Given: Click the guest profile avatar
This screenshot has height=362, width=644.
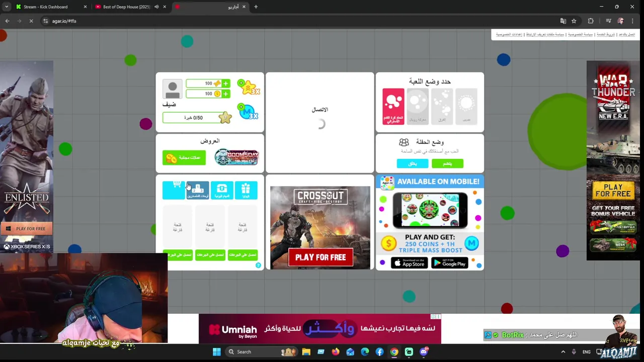Looking at the screenshot, I should pos(173,89).
